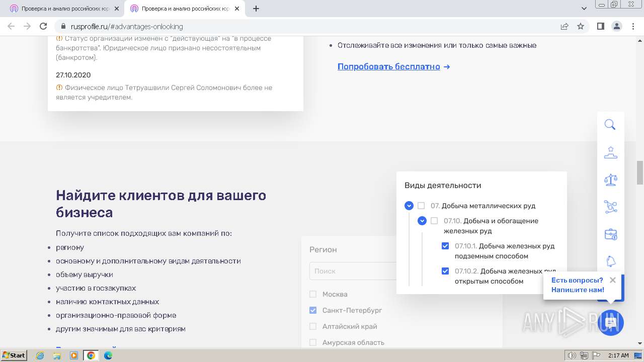Click the region 'Поиск' input field
The height and width of the screenshot is (362, 644).
point(353,271)
